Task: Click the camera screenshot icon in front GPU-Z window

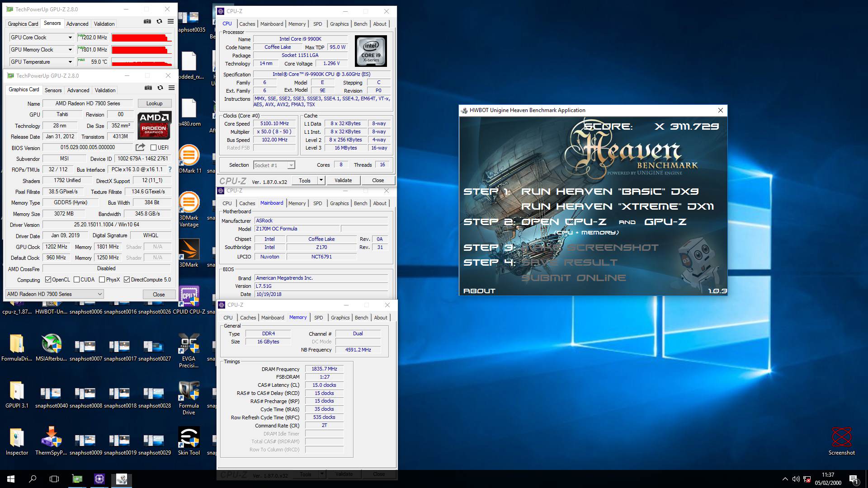Action: point(148,88)
